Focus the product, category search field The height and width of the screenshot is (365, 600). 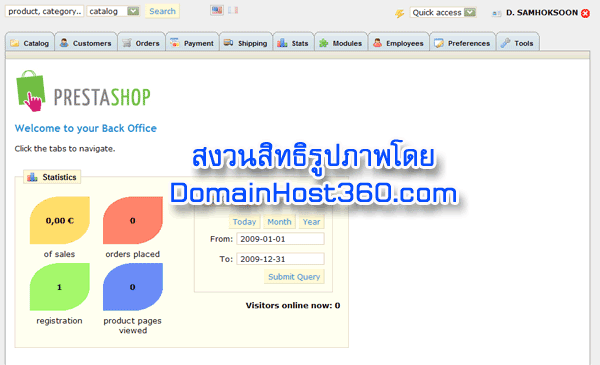point(44,11)
